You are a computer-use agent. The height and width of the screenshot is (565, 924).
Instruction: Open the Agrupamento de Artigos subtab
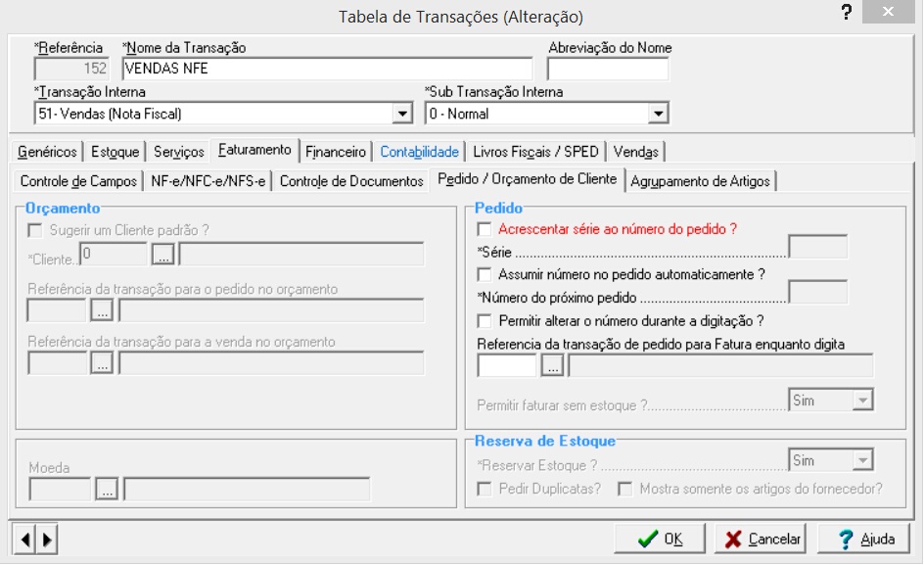coord(700,181)
